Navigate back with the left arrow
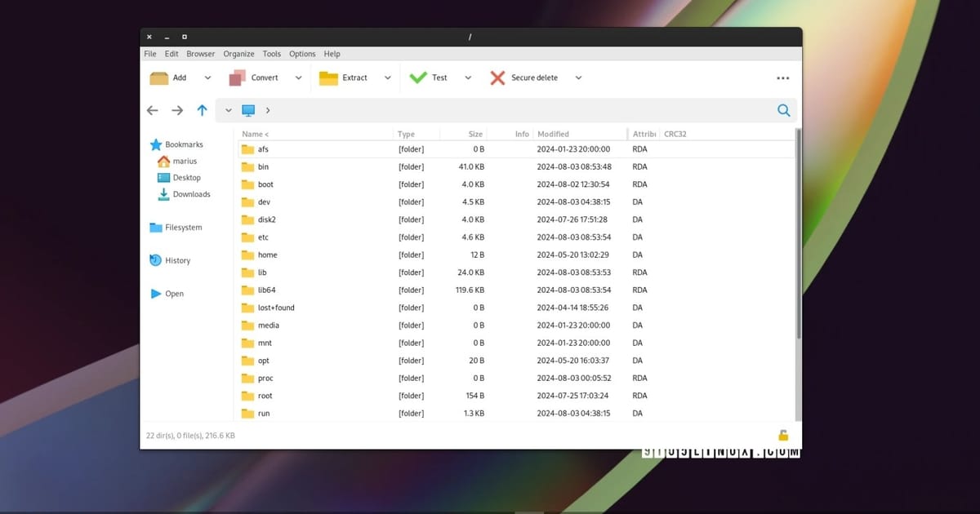Image resolution: width=980 pixels, height=514 pixels. (x=152, y=110)
